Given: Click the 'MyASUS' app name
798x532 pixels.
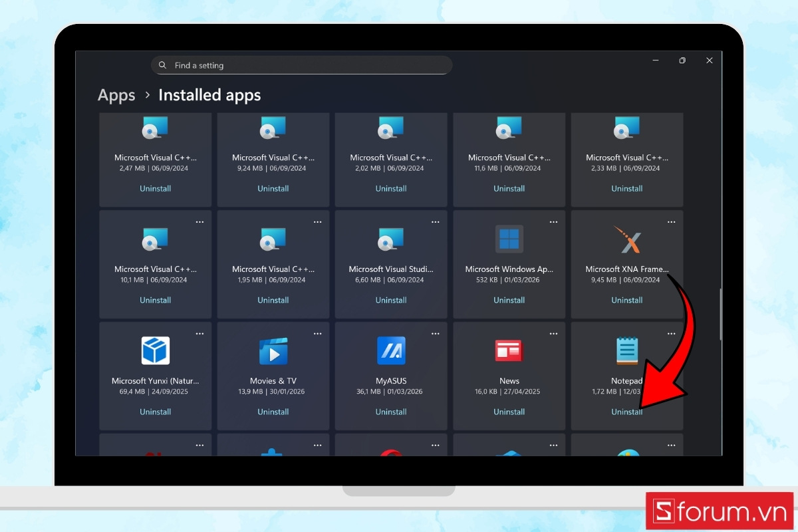Looking at the screenshot, I should (x=391, y=381).
